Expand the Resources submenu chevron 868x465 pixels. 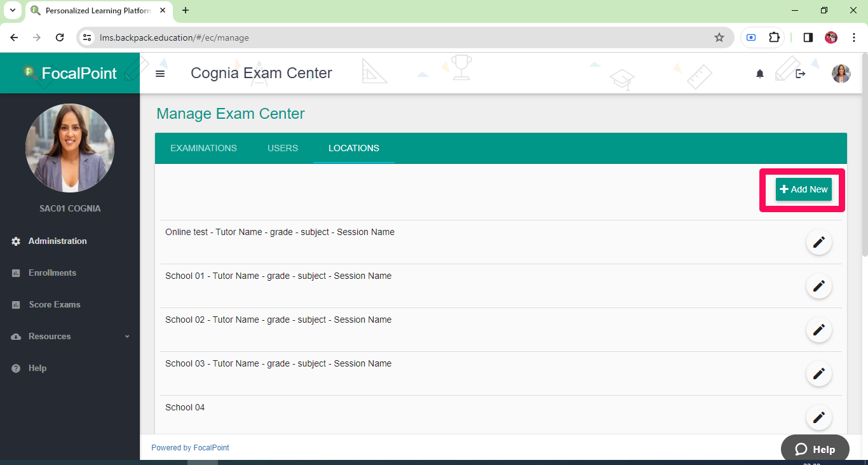pos(127,337)
